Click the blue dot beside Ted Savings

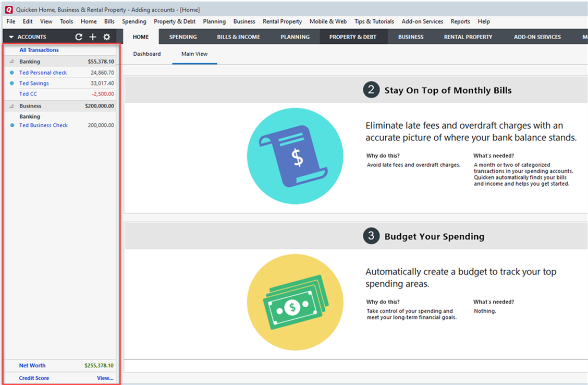(x=11, y=83)
